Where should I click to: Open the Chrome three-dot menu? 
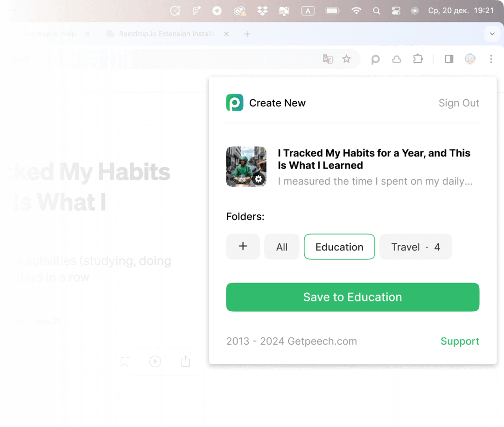(x=491, y=59)
